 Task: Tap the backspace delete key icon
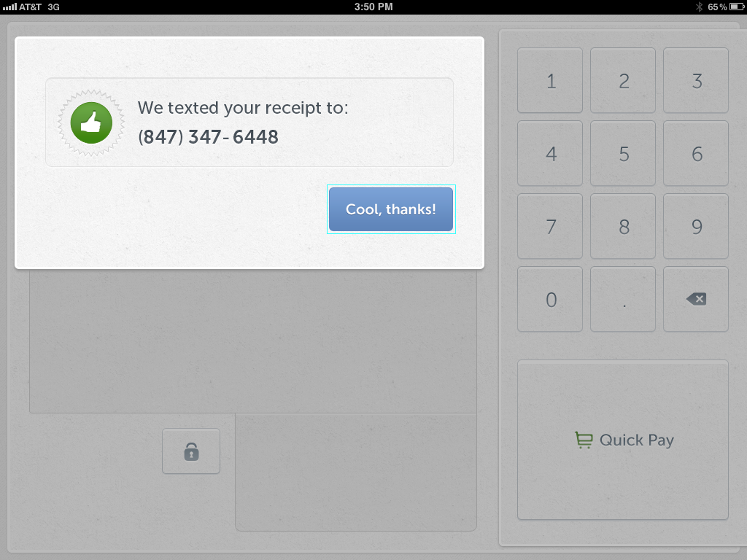coord(696,299)
